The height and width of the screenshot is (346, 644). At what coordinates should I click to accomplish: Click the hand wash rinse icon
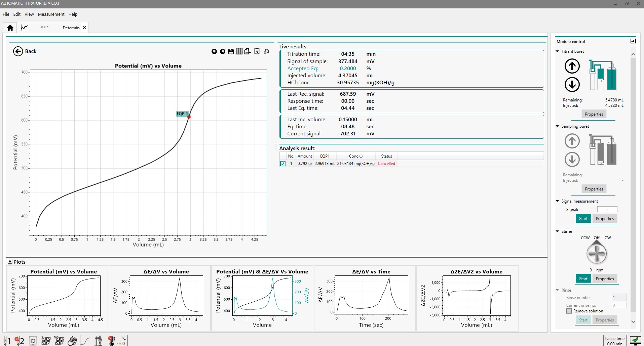click(x=72, y=341)
